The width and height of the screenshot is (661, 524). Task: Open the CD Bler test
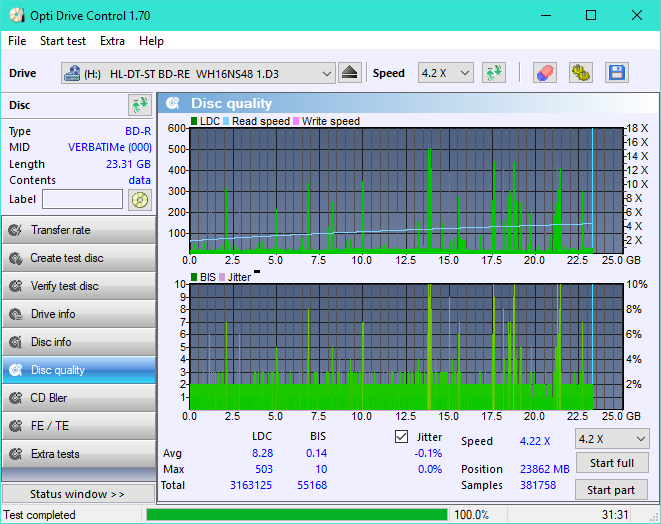pos(79,398)
